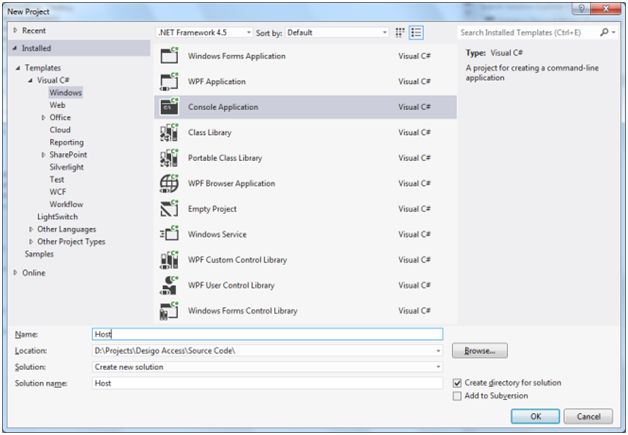Collapse the Visual C# tree node

tap(30, 80)
